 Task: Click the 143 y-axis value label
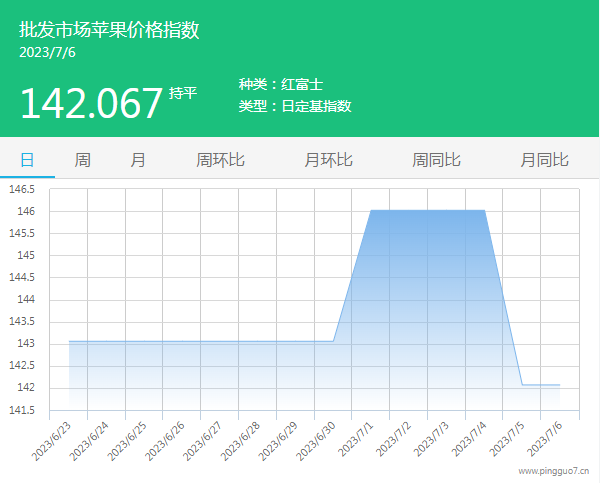click(24, 343)
